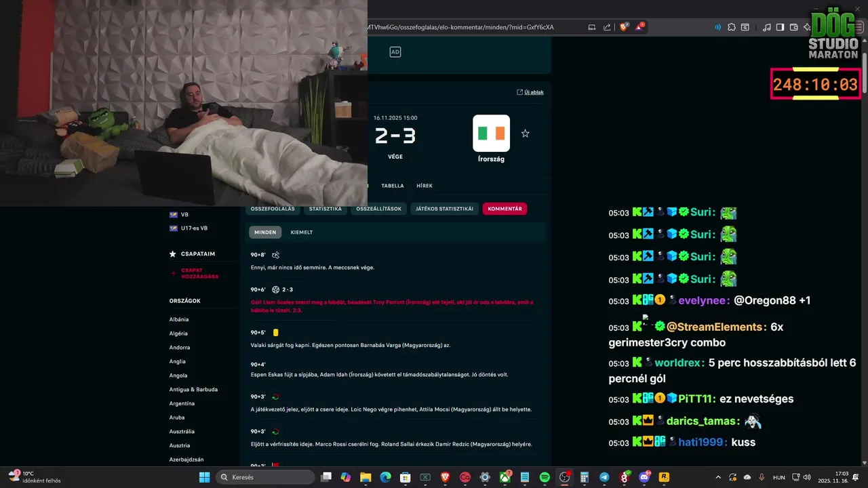Click the microphone icon in system tray

tap(762, 477)
